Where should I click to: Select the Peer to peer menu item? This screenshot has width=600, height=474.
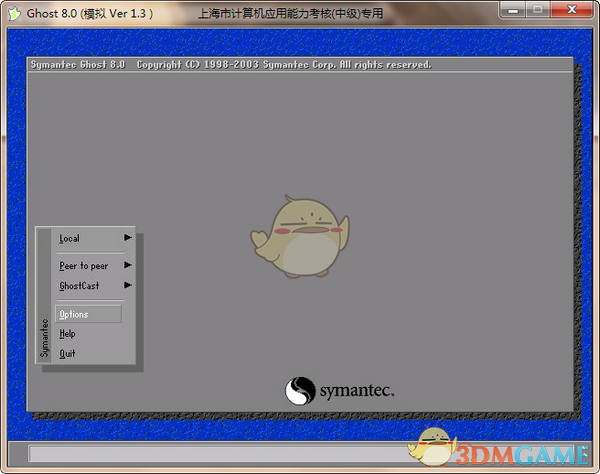(84, 266)
